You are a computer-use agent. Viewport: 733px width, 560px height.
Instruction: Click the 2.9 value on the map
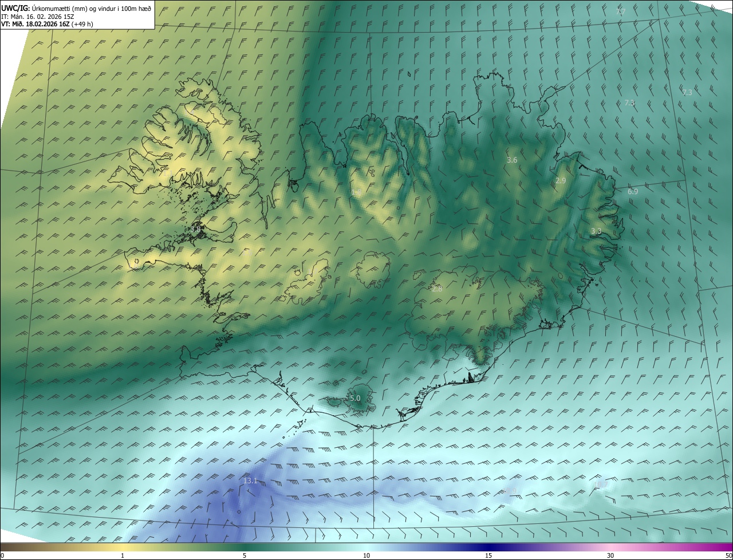561,180
